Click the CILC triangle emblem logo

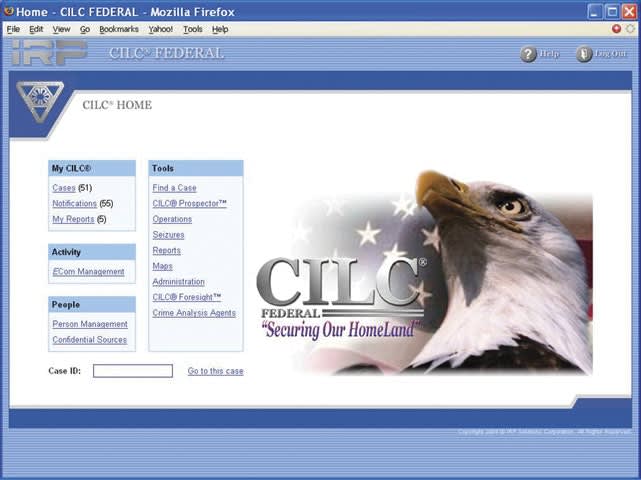pyautogui.click(x=40, y=102)
